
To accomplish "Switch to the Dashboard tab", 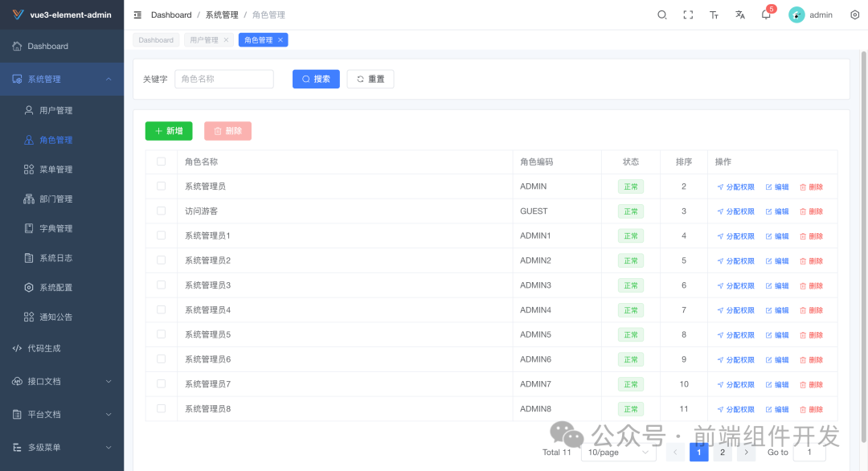I will coord(156,39).
